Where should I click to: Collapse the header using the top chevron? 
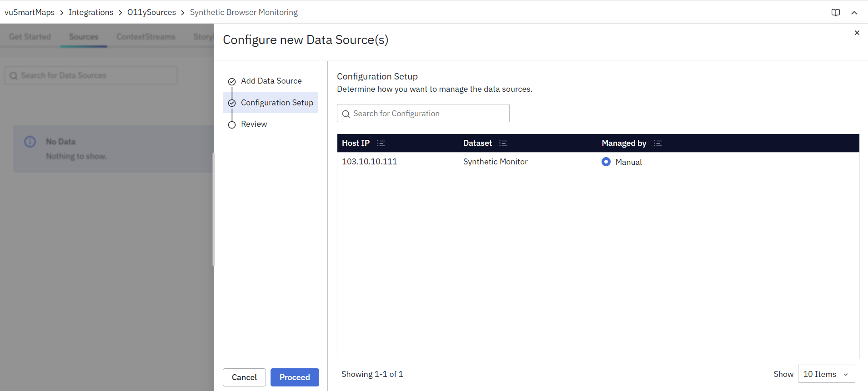854,13
